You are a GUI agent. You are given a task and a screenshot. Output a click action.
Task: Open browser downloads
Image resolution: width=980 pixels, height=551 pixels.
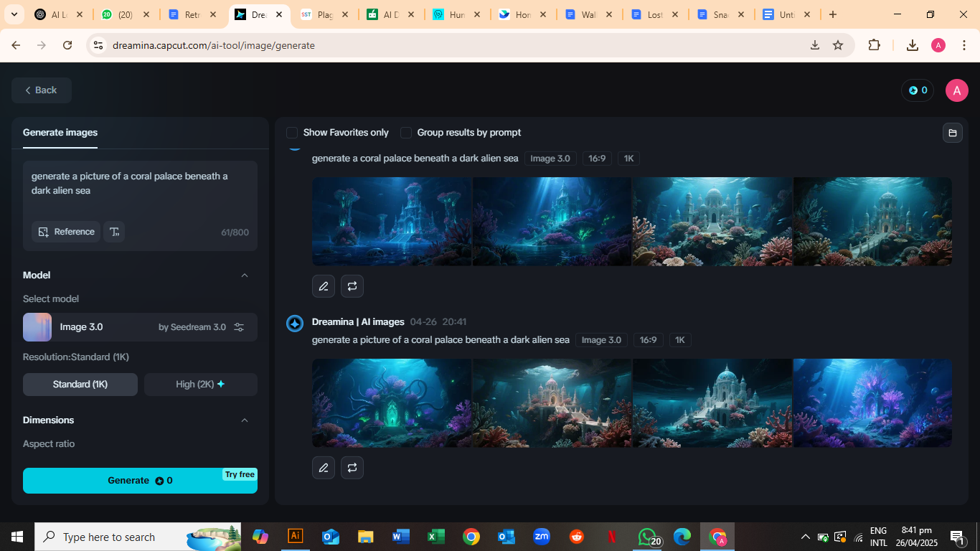[x=913, y=45]
